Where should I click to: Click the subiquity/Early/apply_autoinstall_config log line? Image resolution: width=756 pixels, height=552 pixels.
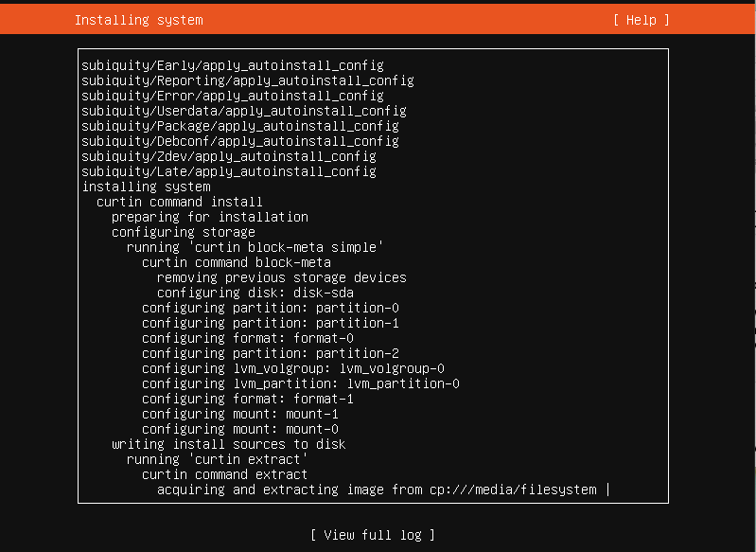[233, 65]
